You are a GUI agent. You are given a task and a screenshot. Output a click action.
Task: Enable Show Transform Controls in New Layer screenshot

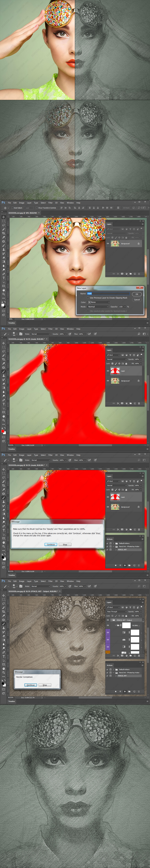point(37,208)
